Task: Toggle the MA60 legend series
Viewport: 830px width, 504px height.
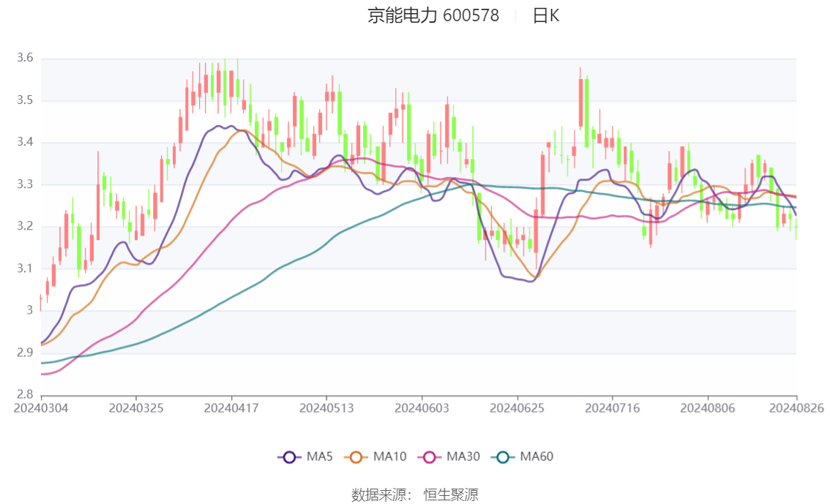Action: click(523, 457)
